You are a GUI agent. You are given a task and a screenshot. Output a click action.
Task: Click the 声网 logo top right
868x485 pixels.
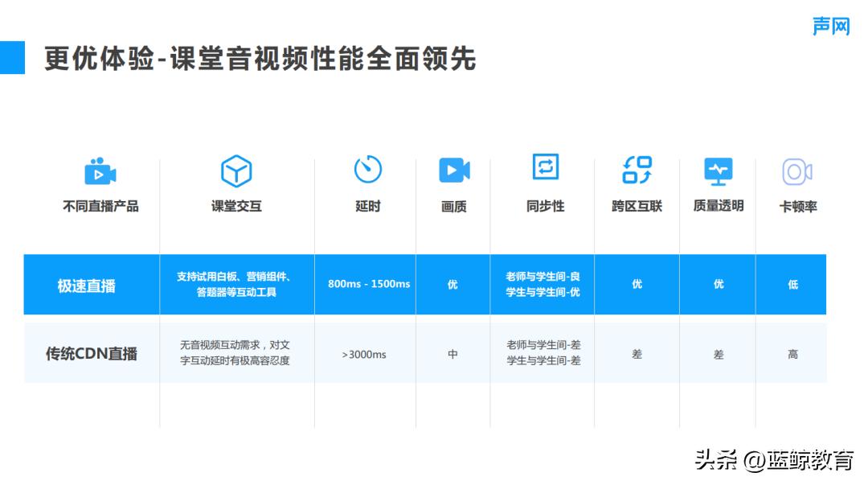click(x=832, y=24)
